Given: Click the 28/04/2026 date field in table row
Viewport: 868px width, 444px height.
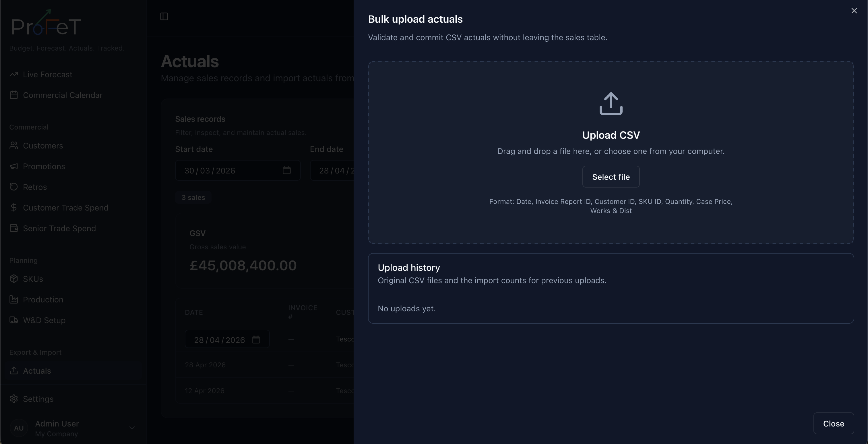Looking at the screenshot, I should coord(227,339).
